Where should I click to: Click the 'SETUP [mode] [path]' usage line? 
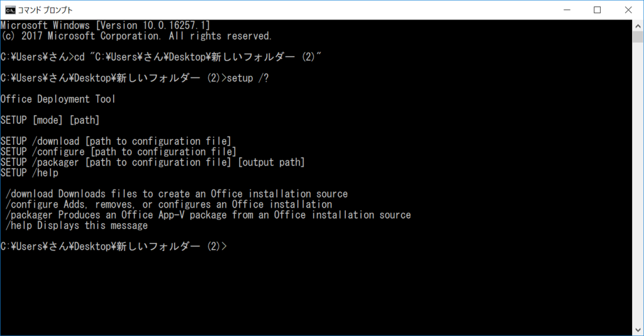point(50,120)
